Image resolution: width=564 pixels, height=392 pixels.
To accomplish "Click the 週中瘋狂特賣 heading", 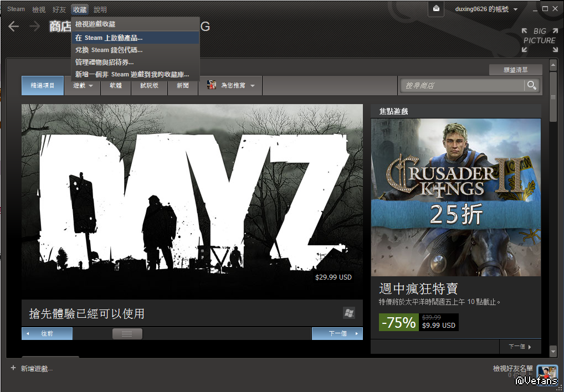I will coord(418,288).
